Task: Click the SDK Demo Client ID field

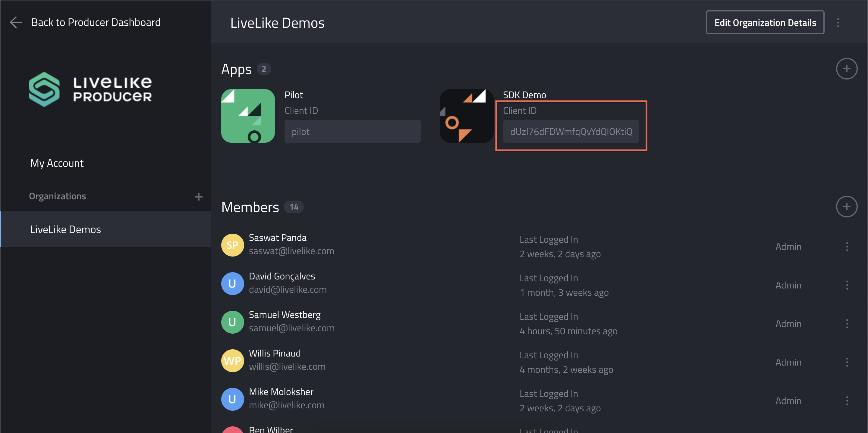Action: [571, 132]
